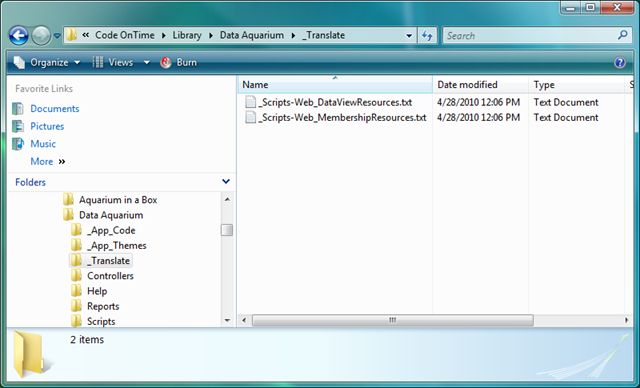Select the _App_Code folder in tree
Viewport: 640px width, 388px height.
coord(111,230)
